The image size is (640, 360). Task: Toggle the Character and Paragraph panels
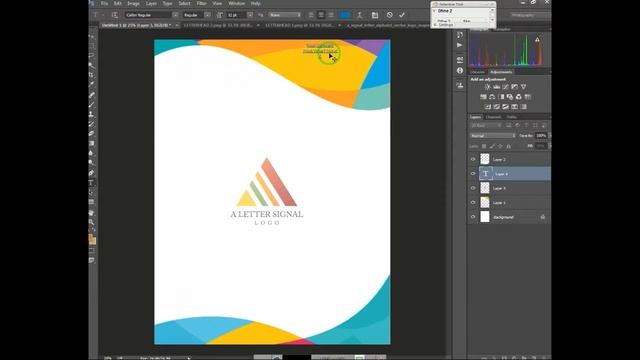point(375,15)
